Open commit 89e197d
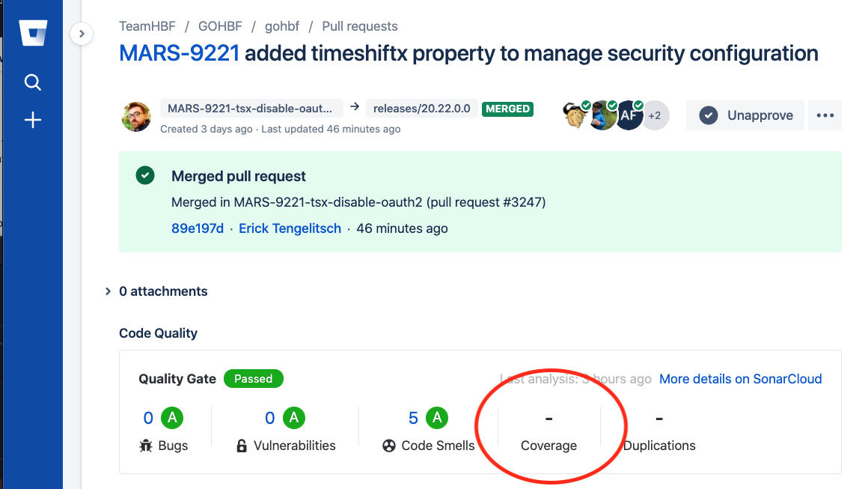This screenshot has width=868, height=489. pyautogui.click(x=198, y=228)
